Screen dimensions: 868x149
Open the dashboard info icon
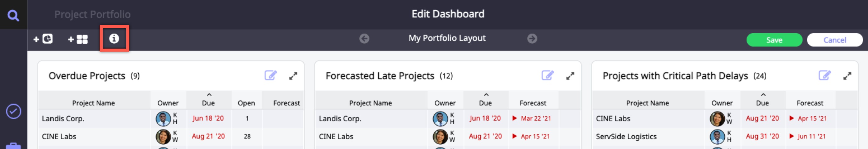coord(114,39)
